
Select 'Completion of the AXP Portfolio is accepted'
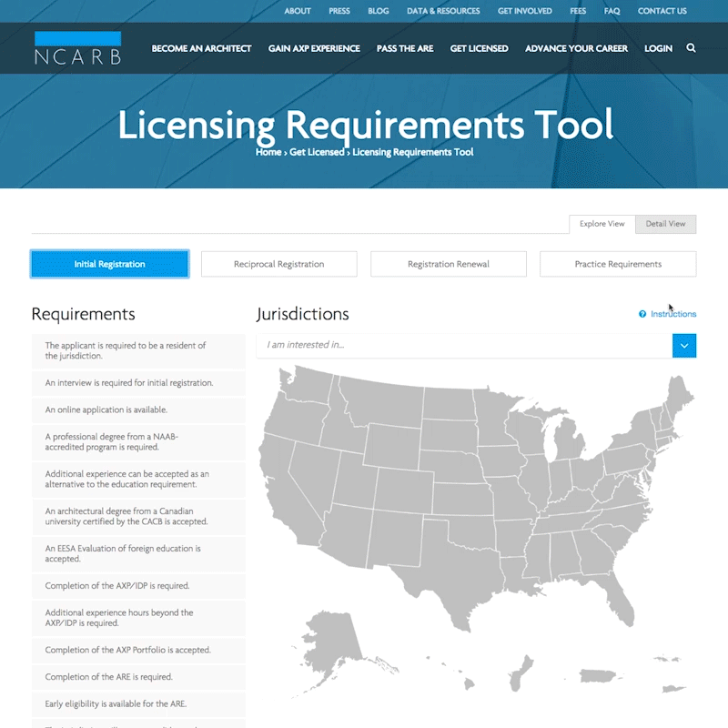pos(138,650)
